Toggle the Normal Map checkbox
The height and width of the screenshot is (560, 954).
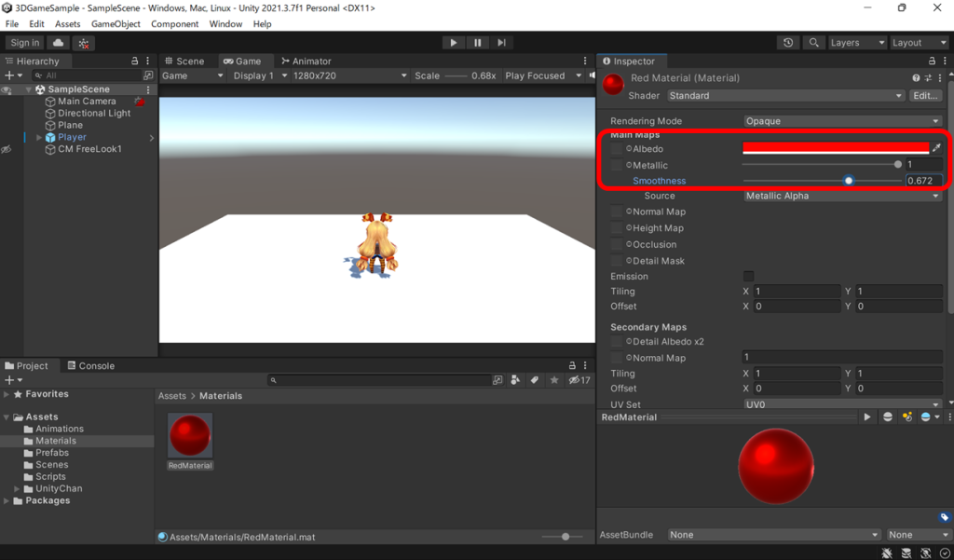point(615,212)
